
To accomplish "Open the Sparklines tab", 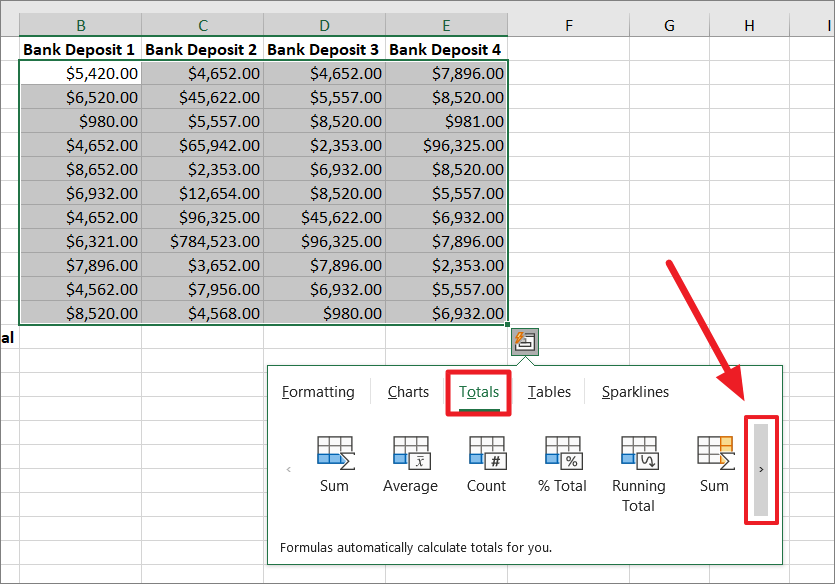I will tap(635, 392).
